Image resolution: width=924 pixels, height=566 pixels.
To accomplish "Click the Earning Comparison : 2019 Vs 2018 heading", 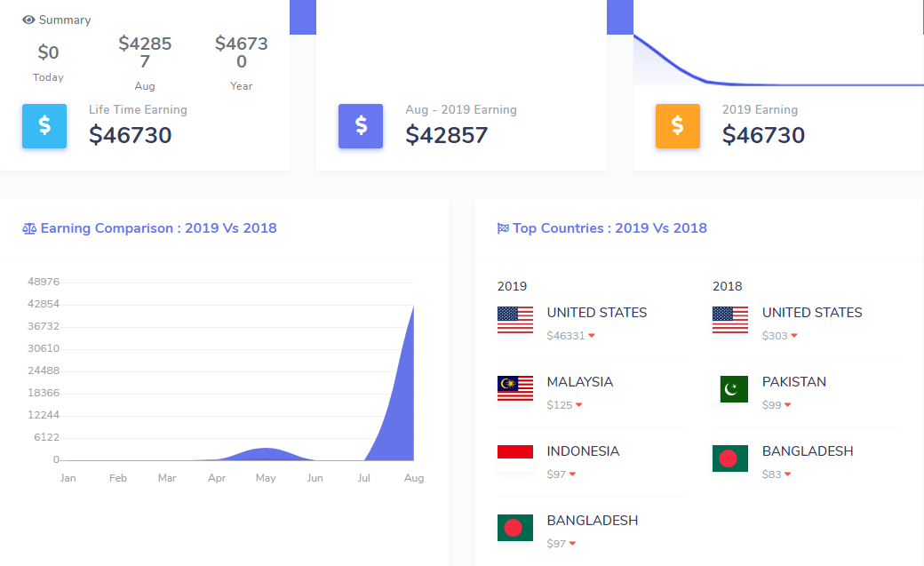I will pos(158,228).
